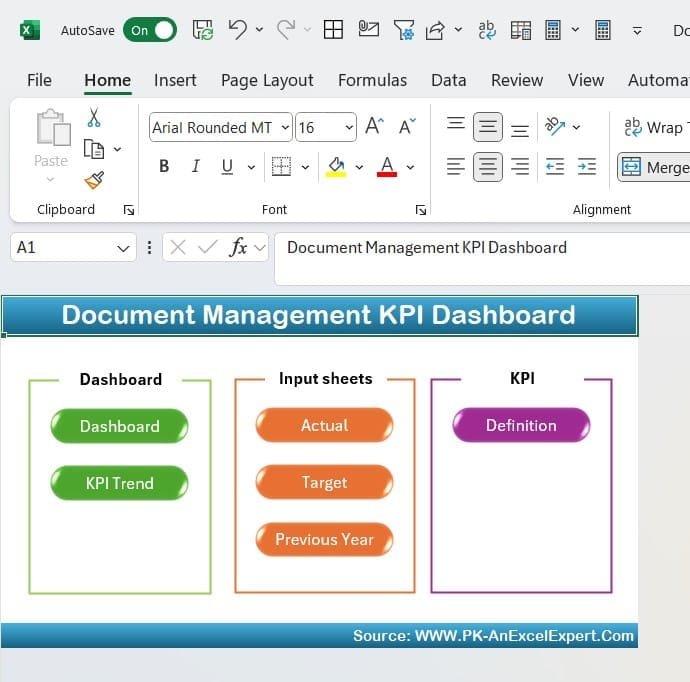Open the Previous Year input sheet

(324, 539)
